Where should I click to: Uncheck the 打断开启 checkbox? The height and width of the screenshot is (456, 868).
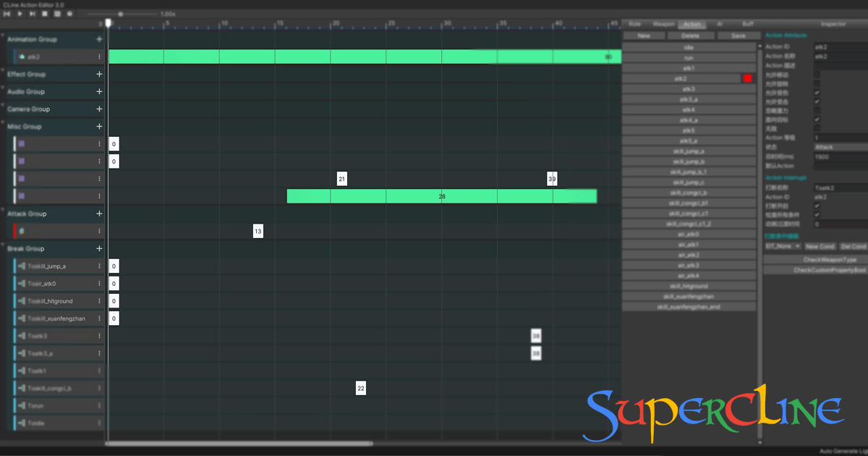pyautogui.click(x=817, y=206)
